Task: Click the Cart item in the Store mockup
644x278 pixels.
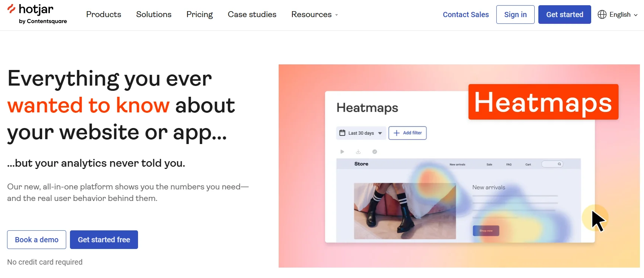Action: (528, 164)
